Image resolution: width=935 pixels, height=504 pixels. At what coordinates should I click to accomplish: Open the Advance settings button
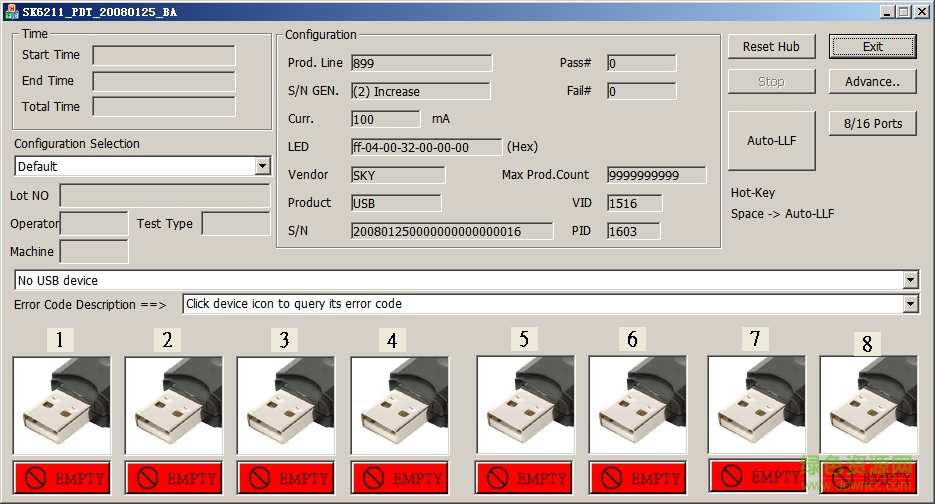pos(872,82)
